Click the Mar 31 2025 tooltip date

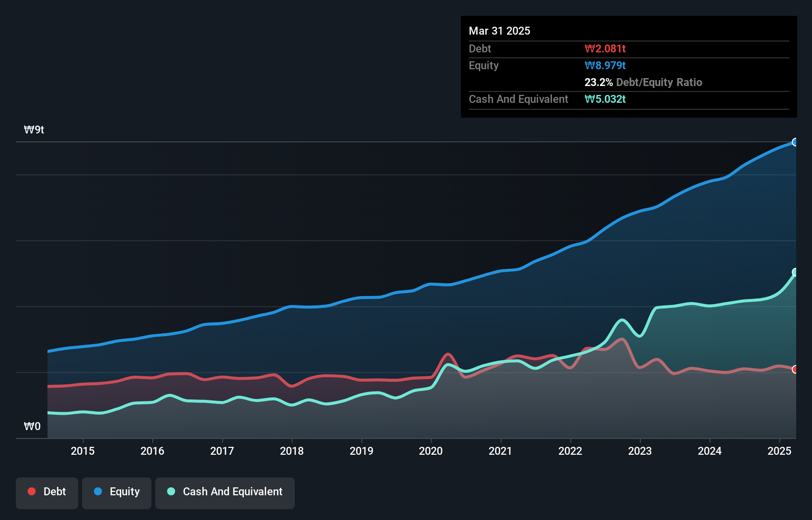click(x=499, y=31)
